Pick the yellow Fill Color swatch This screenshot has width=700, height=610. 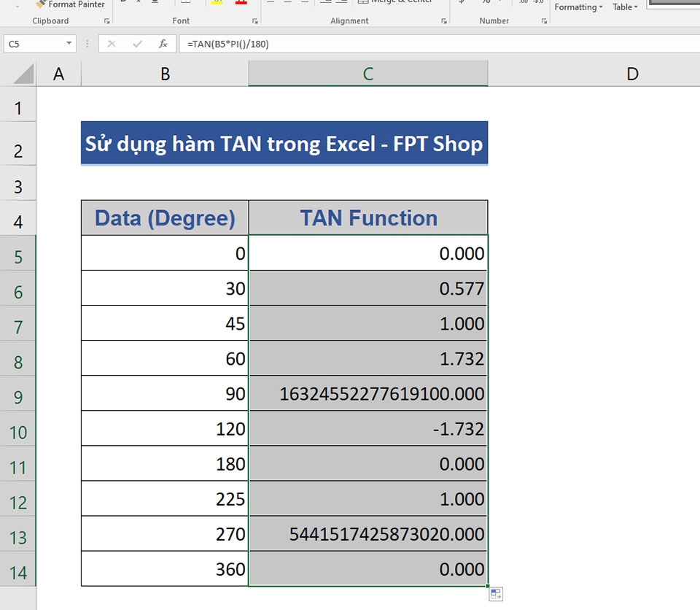(x=216, y=3)
